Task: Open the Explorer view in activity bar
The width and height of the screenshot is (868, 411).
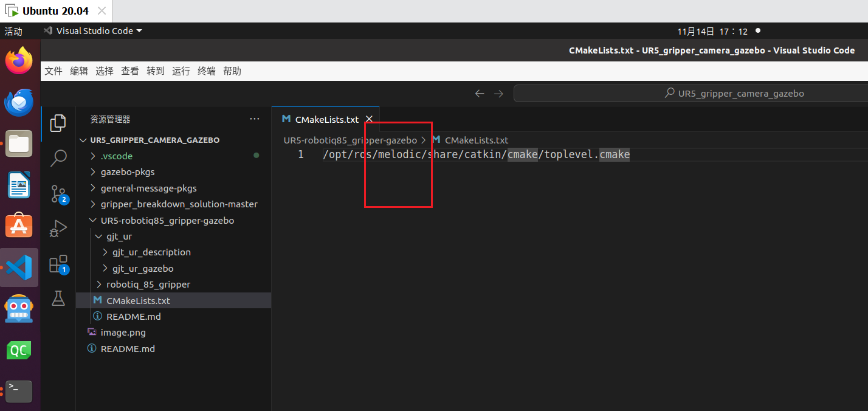Action: pos(58,123)
